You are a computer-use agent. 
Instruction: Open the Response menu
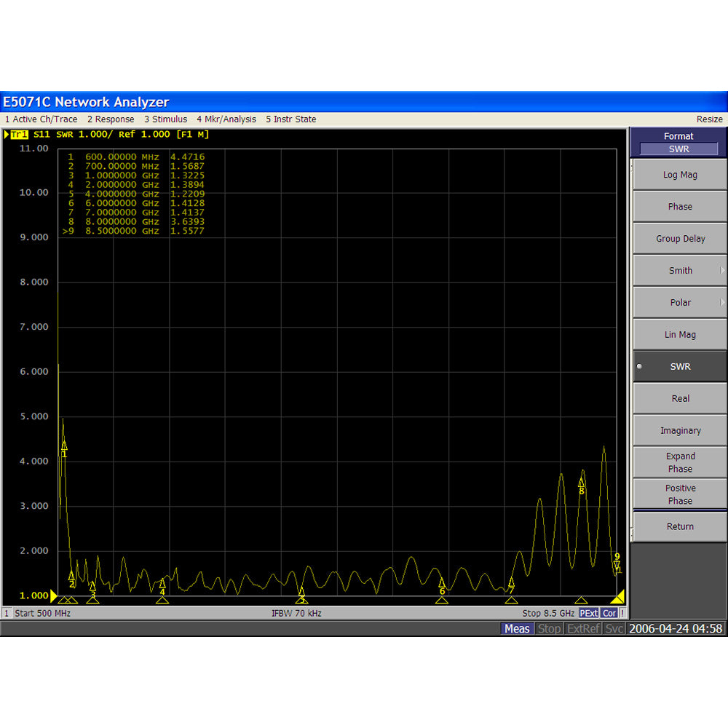point(111,119)
